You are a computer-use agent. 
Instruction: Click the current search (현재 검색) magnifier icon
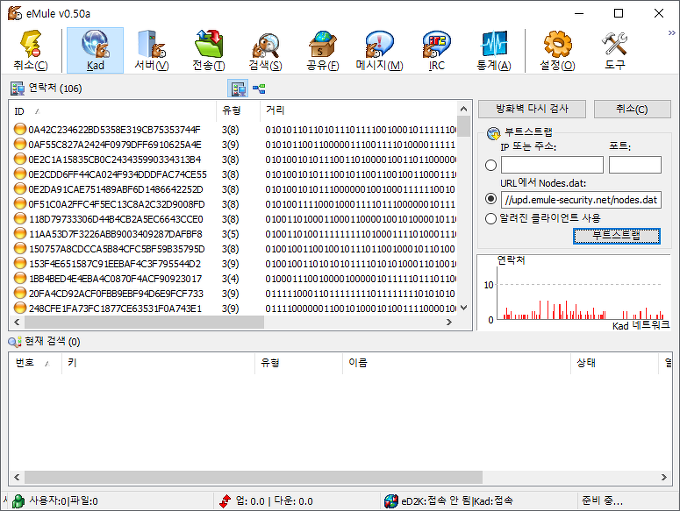coord(15,342)
